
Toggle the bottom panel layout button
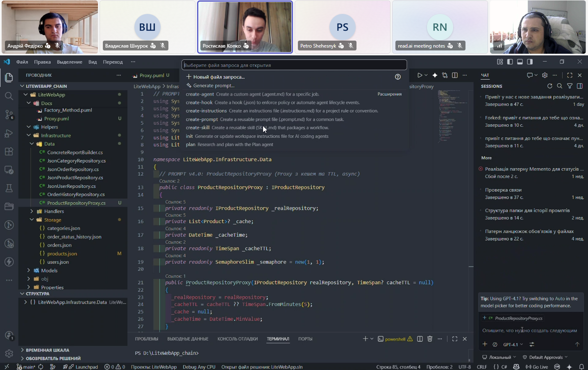point(520,62)
